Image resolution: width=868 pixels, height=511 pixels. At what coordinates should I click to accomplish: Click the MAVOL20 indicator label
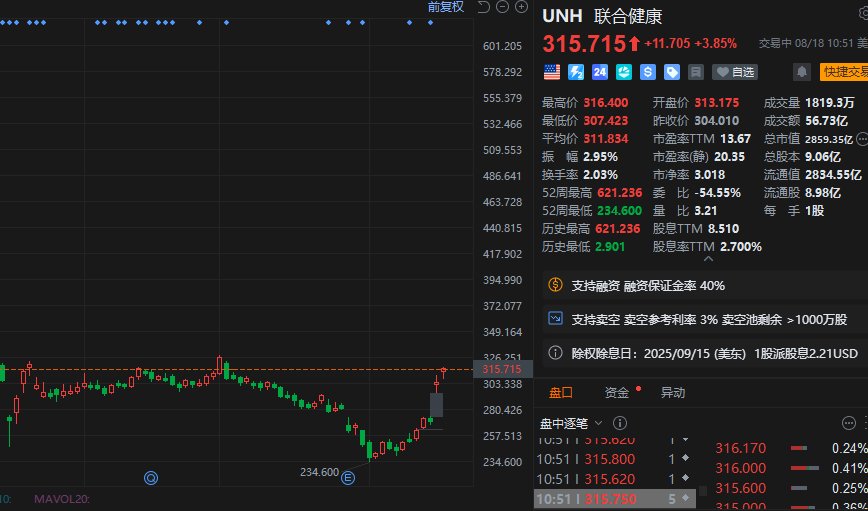click(62, 499)
